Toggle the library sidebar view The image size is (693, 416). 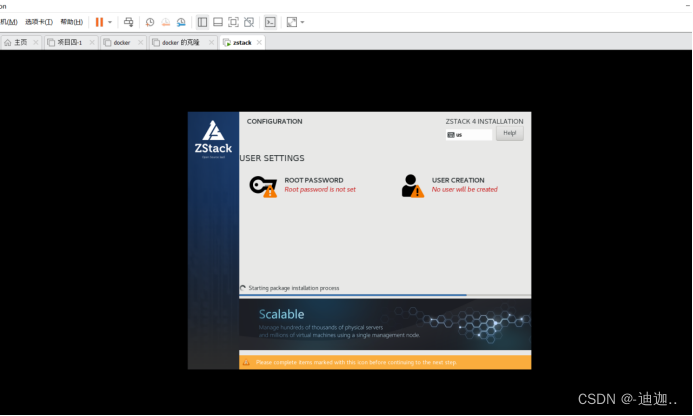tap(202, 22)
